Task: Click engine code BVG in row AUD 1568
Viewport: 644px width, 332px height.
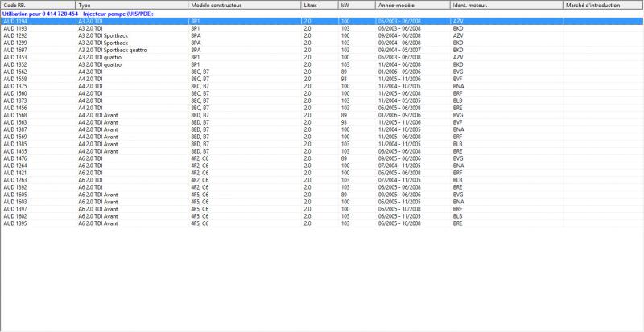Action: click(x=458, y=115)
